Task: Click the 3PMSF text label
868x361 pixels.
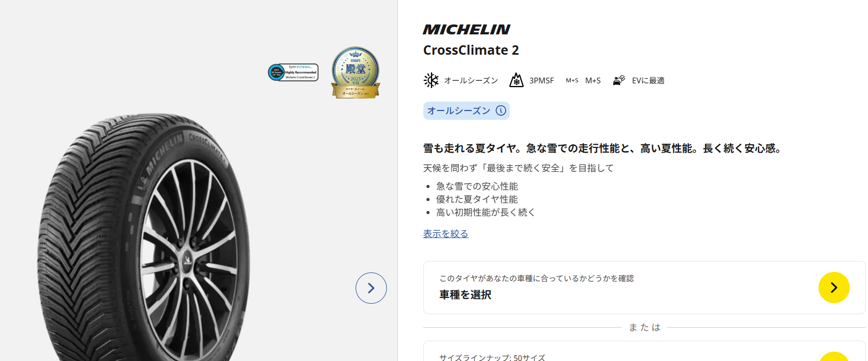Action: [542, 81]
